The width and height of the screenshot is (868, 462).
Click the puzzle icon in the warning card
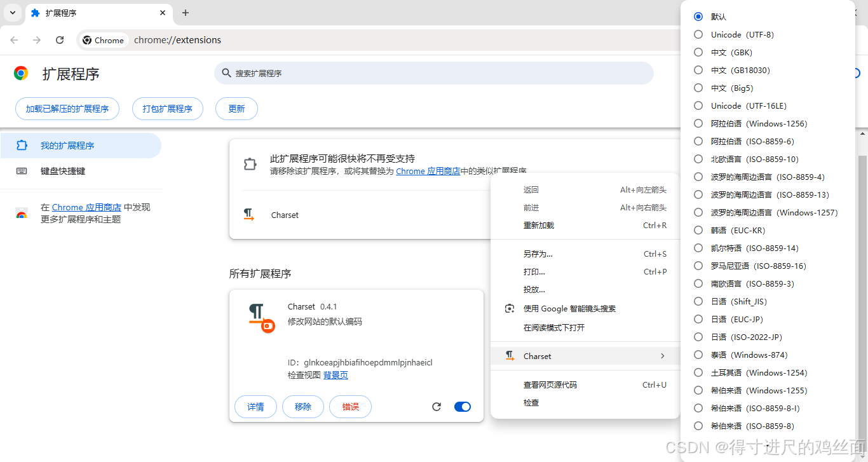point(250,164)
